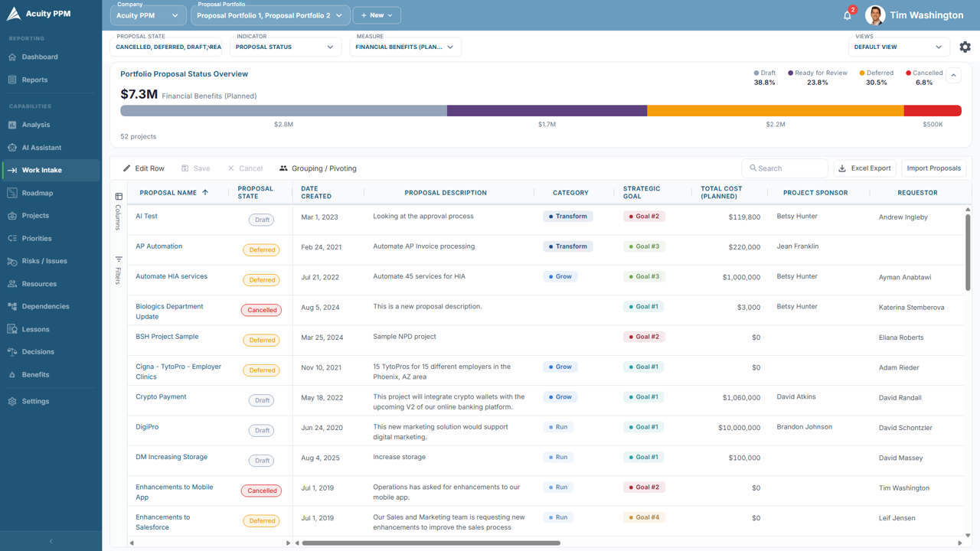Click the Projects sidebar icon

(x=12, y=216)
